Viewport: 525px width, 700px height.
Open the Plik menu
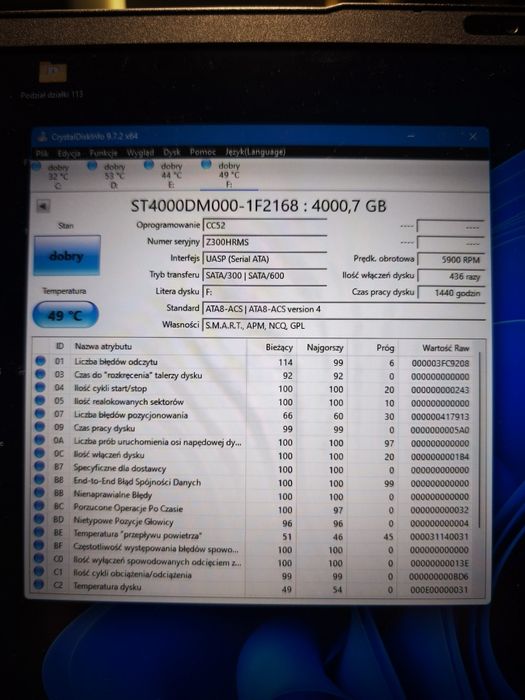click(42, 153)
